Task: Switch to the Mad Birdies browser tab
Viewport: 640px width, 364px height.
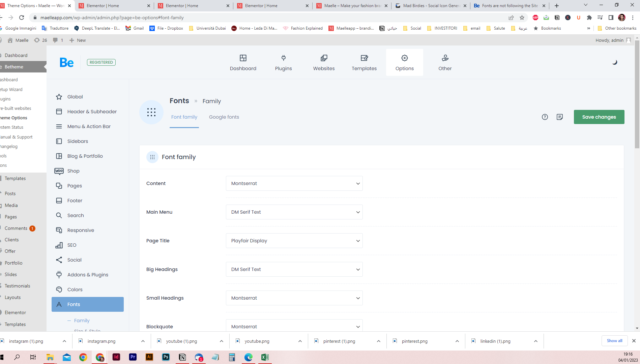Action: pos(430,6)
